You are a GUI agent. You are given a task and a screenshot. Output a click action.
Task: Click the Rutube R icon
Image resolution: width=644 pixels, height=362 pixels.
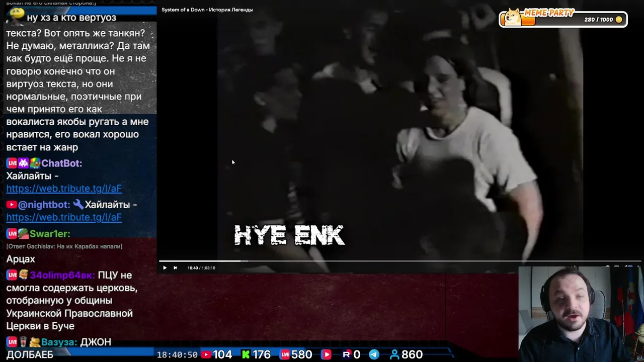click(x=347, y=354)
